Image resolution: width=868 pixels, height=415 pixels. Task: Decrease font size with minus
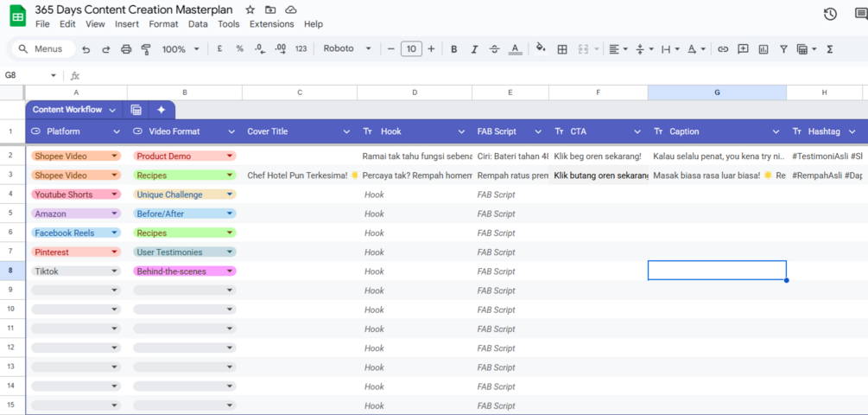pyautogui.click(x=391, y=49)
